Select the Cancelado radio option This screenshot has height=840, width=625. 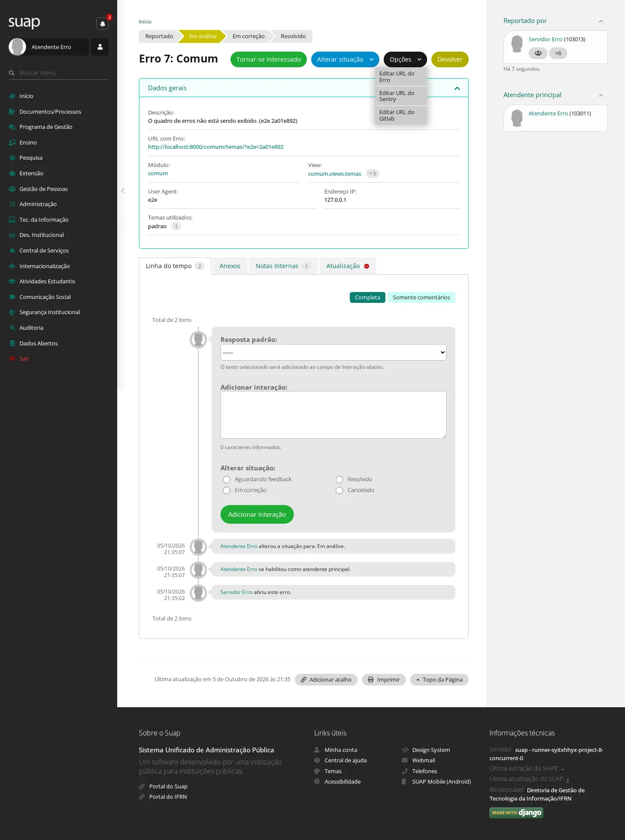pyautogui.click(x=339, y=490)
